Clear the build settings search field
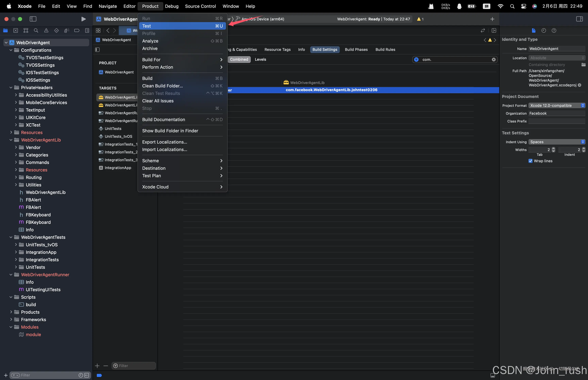The image size is (588, 380). click(494, 60)
